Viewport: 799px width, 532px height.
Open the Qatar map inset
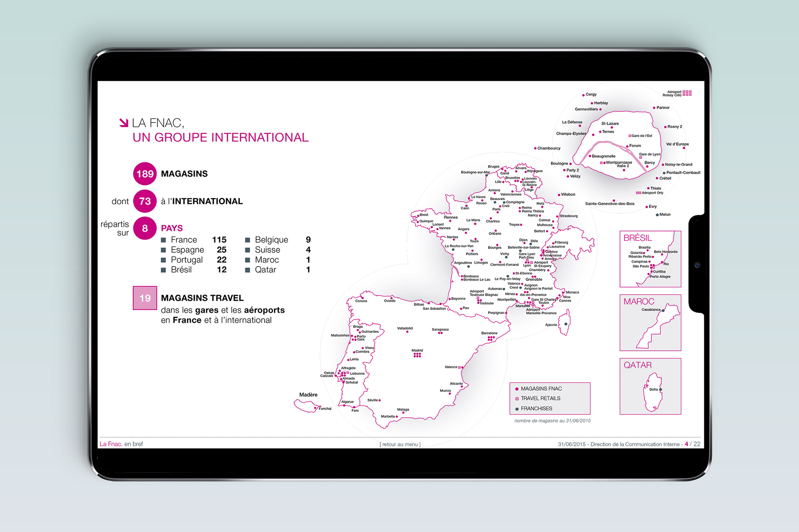(x=650, y=386)
